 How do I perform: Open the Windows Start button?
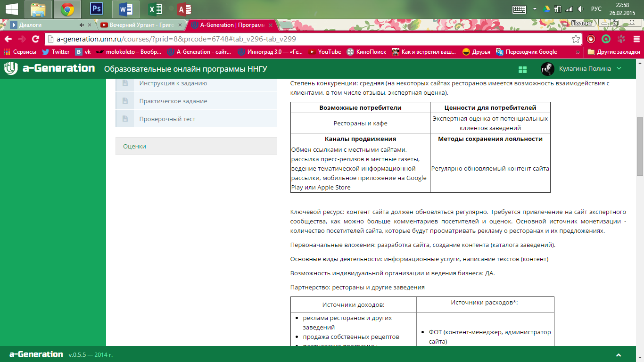11,8
